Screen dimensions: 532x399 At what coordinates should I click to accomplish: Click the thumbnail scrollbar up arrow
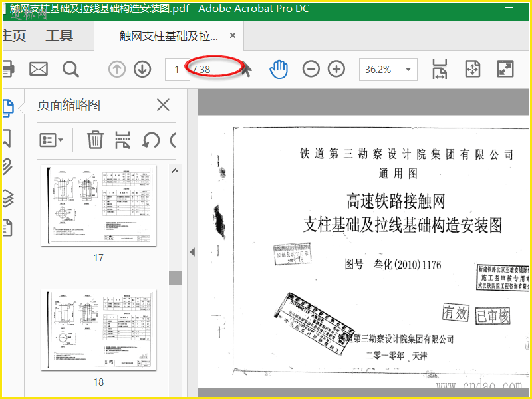[175, 171]
